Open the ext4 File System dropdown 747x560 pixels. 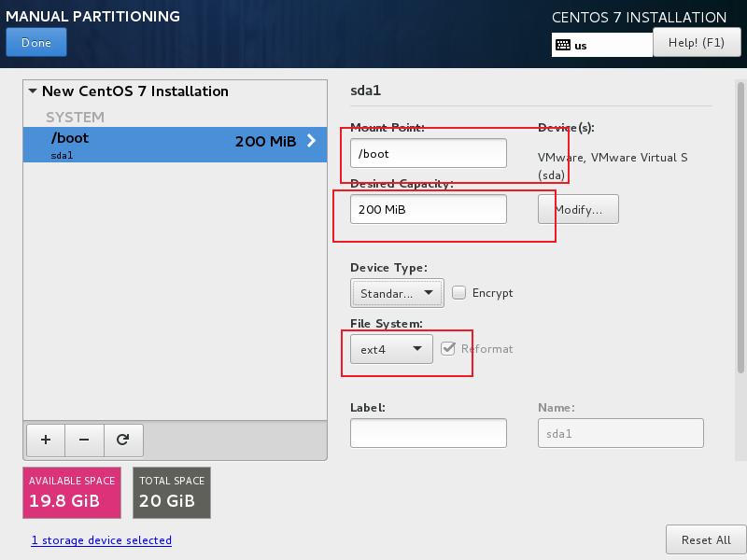391,349
